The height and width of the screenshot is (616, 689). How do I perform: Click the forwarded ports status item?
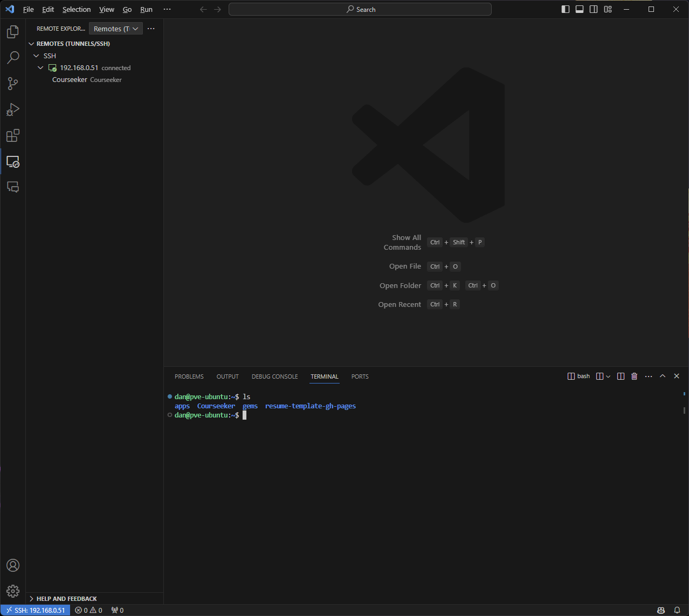117,610
